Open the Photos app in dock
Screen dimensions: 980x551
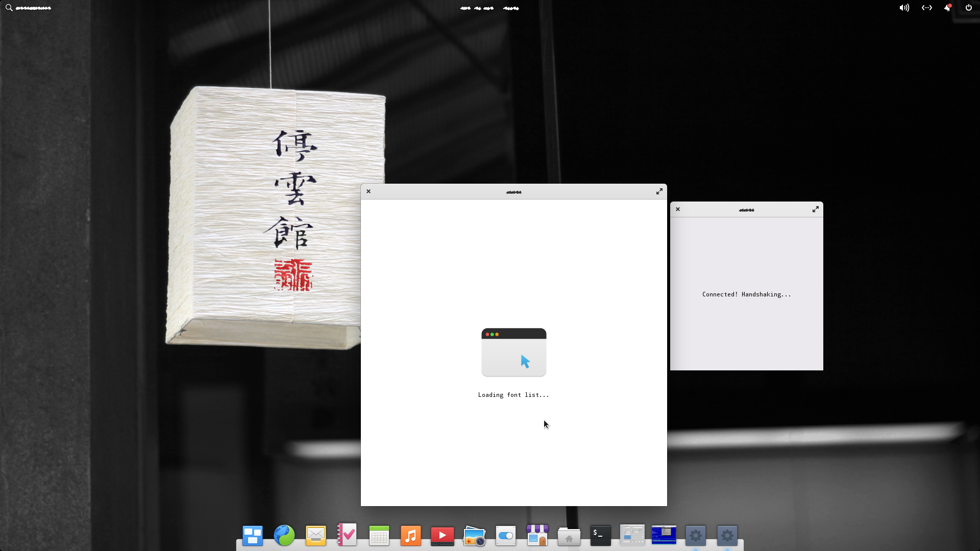coord(474,536)
